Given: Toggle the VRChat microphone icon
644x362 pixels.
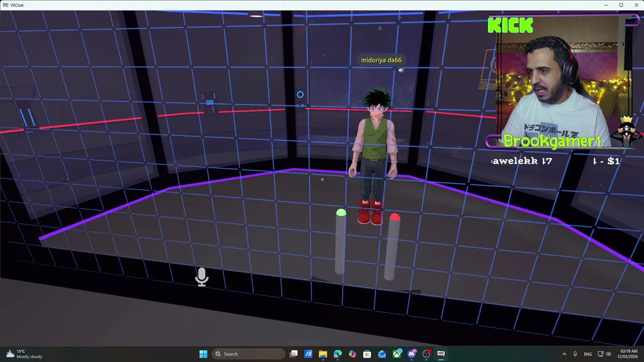Looking at the screenshot, I should (202, 277).
